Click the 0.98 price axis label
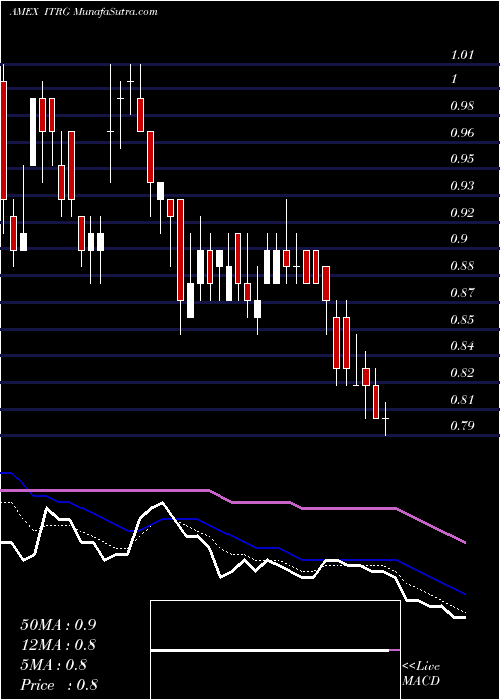 462,106
